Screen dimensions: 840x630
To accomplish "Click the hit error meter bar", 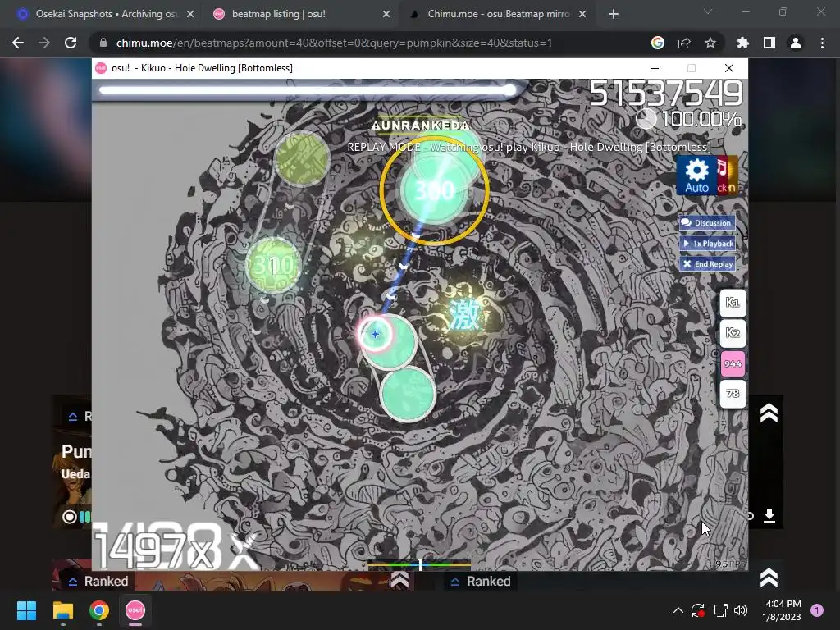I will (419, 564).
